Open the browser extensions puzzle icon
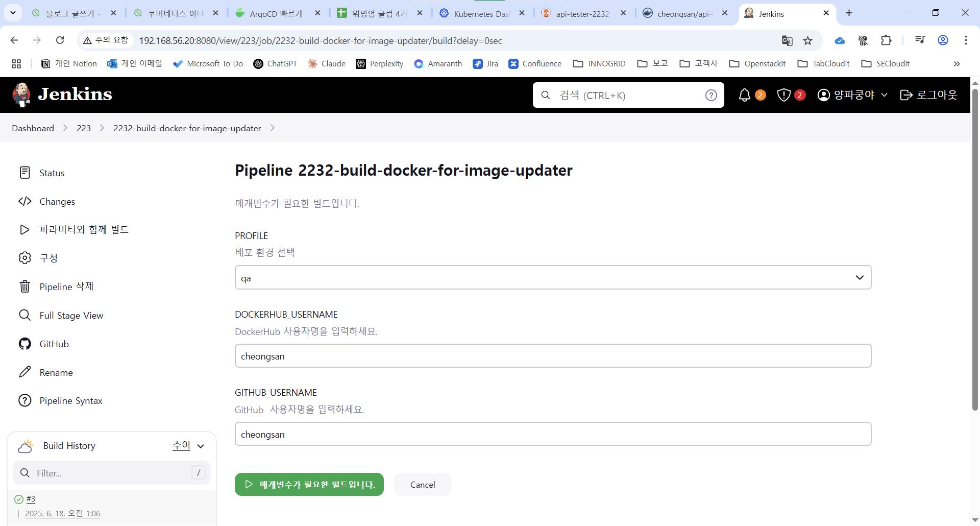The image size is (980, 526). point(886,40)
